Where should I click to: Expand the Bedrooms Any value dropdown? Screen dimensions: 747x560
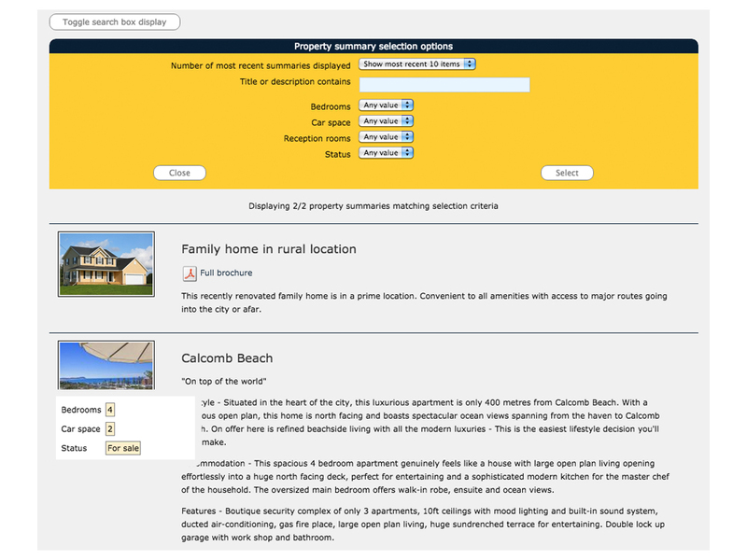[x=387, y=106]
